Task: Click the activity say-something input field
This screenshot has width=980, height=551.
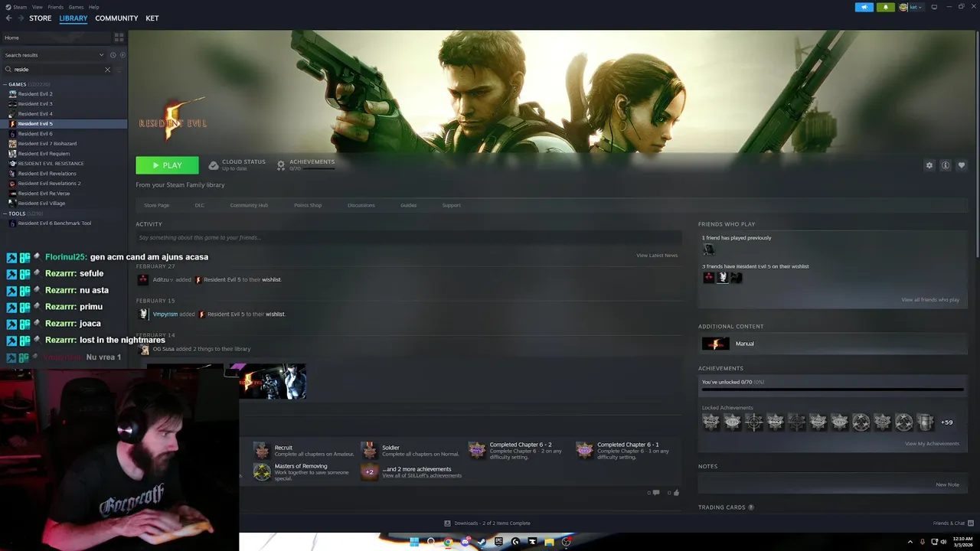Action: click(409, 238)
